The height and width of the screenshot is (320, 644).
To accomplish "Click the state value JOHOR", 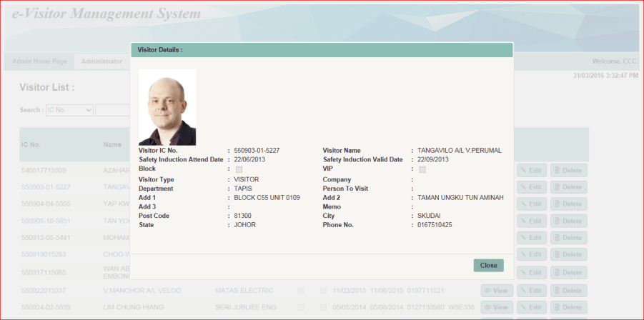I will 244,225.
